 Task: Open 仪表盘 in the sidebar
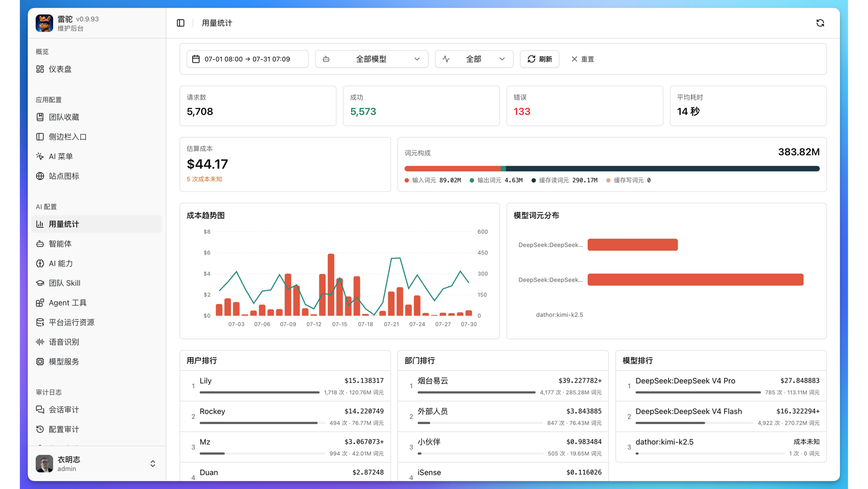point(97,69)
